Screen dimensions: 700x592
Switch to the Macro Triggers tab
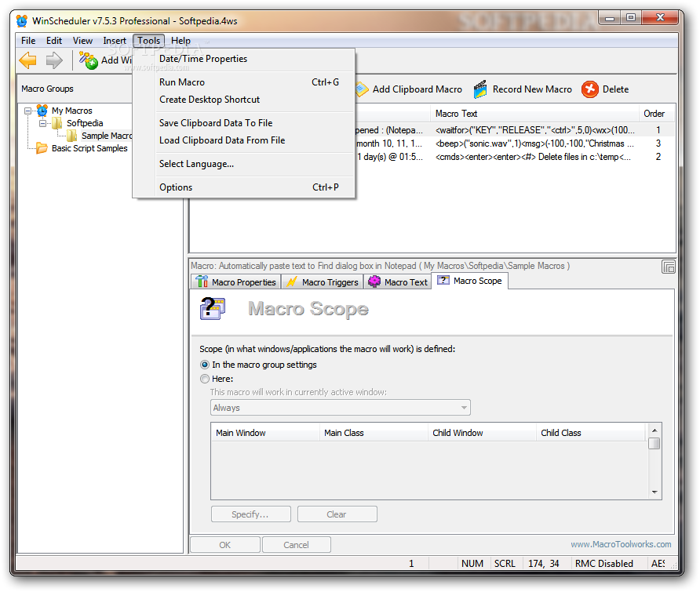[323, 282]
